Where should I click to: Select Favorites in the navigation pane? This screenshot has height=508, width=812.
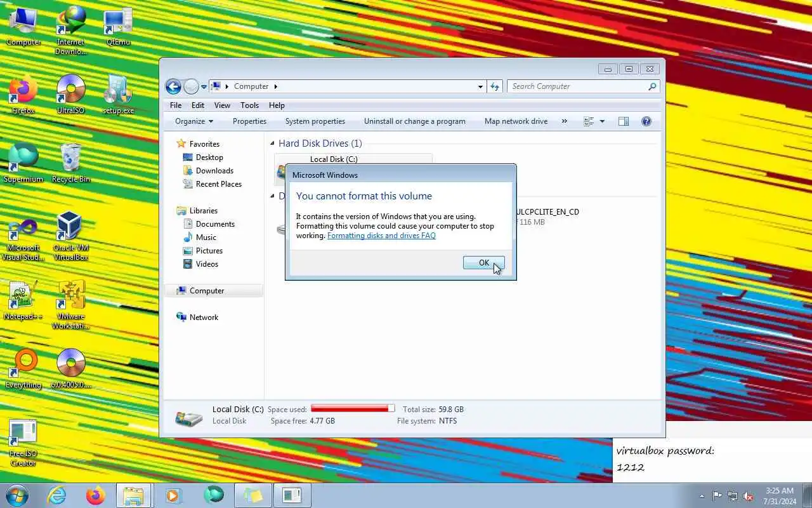click(198, 144)
